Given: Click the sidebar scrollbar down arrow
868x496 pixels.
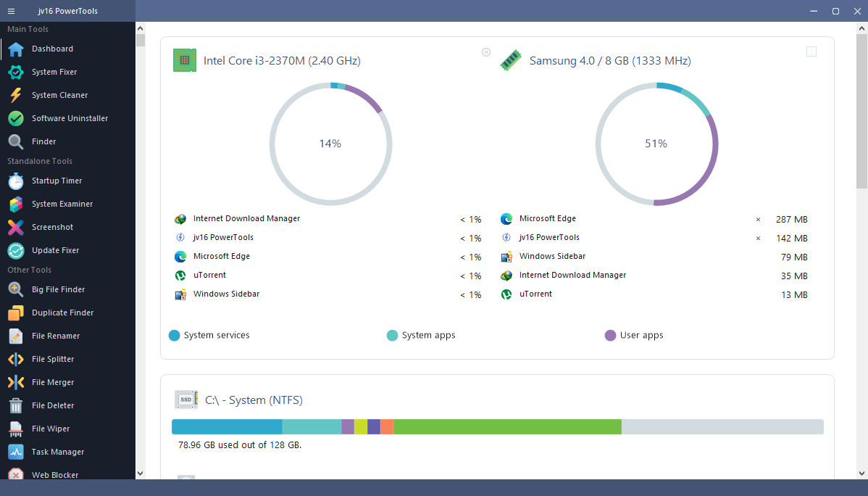Looking at the screenshot, I should pyautogui.click(x=140, y=474).
